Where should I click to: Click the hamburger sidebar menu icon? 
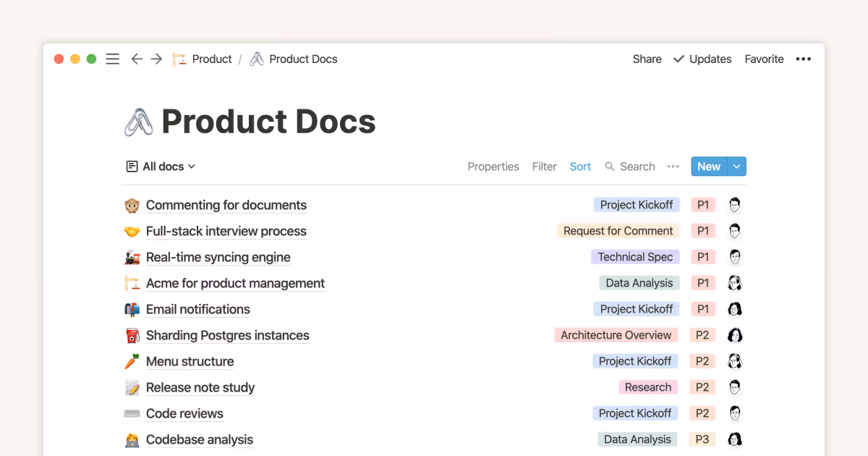(112, 59)
